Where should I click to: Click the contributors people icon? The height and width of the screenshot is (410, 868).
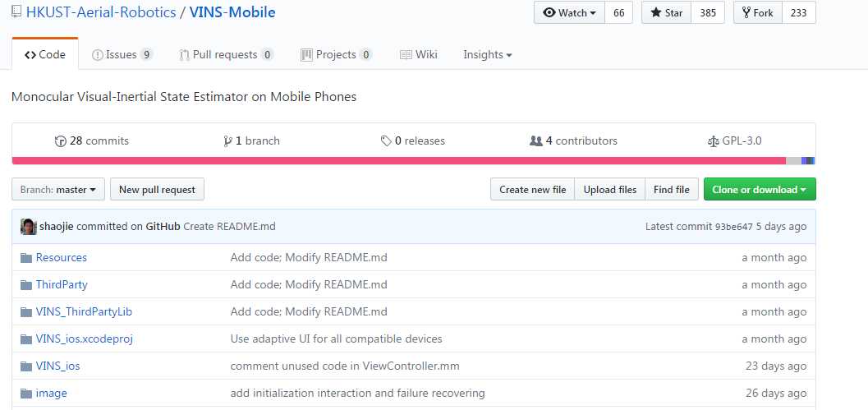[536, 141]
